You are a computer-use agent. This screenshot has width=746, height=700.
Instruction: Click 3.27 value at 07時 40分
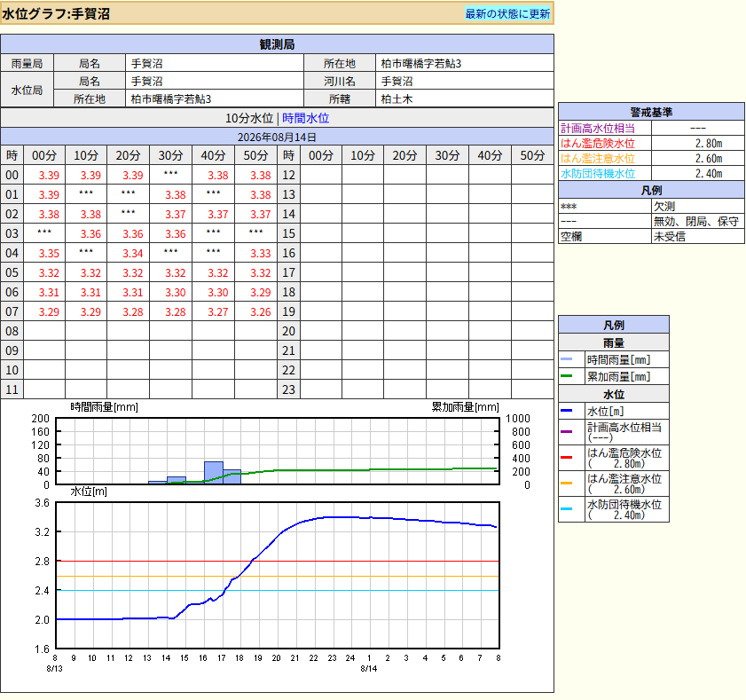tap(218, 311)
